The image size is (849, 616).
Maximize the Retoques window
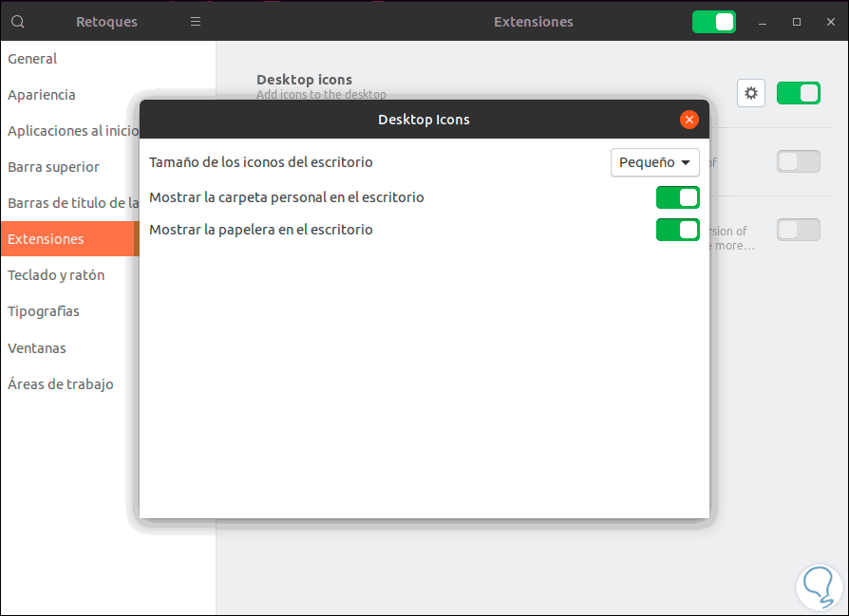tap(797, 22)
